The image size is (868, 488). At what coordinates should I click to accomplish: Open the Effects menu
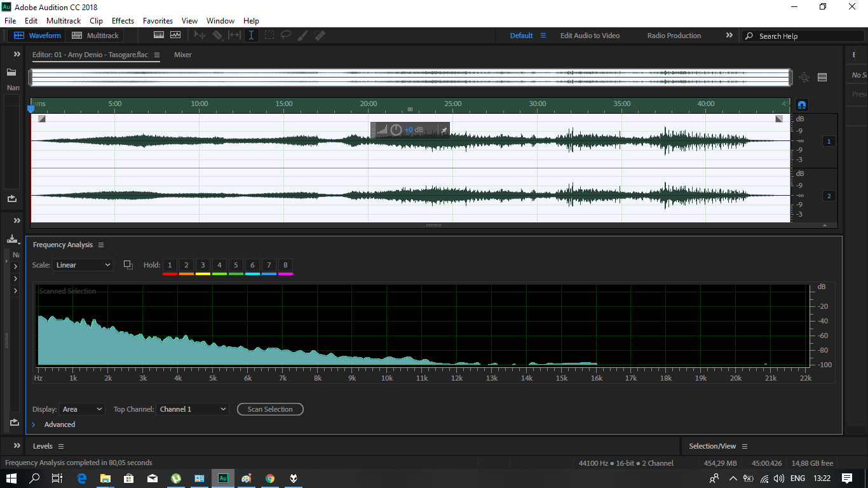click(x=123, y=21)
